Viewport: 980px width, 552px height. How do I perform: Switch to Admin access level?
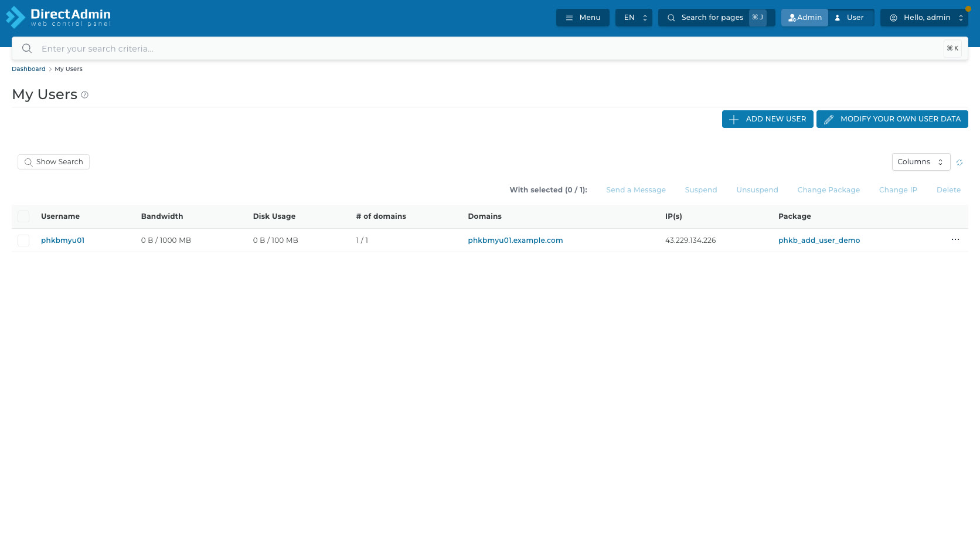click(x=805, y=18)
